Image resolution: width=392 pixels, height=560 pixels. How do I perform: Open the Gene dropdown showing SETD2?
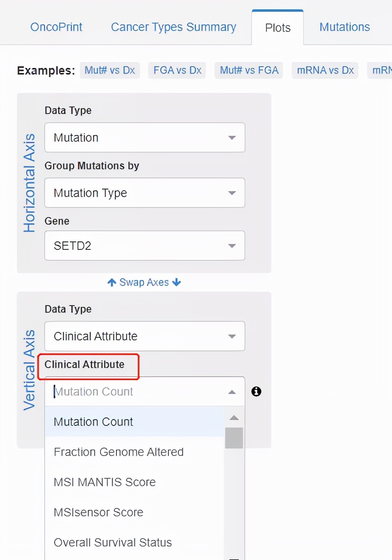pos(144,246)
